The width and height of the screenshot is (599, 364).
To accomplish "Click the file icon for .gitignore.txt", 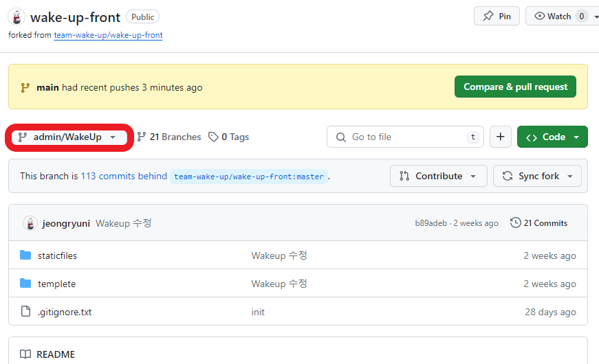I will point(25,311).
